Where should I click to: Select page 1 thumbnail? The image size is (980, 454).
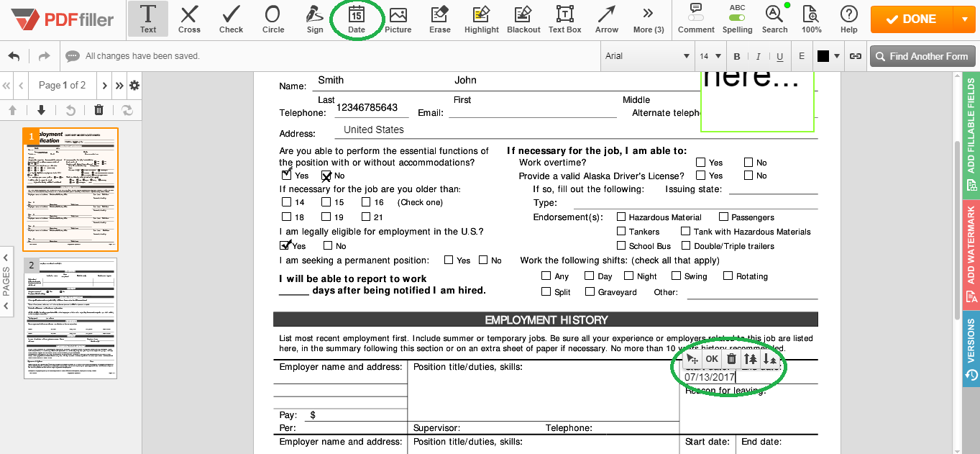click(70, 189)
